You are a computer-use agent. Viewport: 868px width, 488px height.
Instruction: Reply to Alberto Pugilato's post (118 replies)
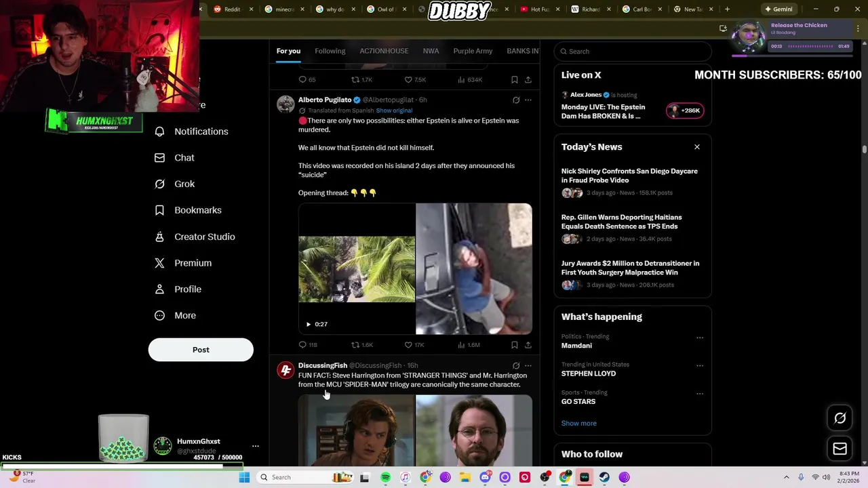click(x=308, y=345)
